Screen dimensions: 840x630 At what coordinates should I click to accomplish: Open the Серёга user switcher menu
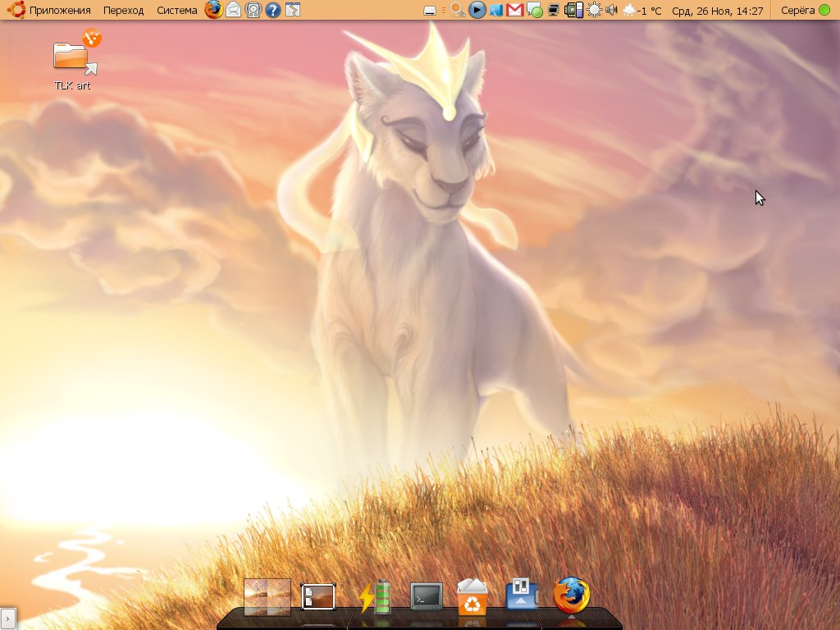click(804, 10)
